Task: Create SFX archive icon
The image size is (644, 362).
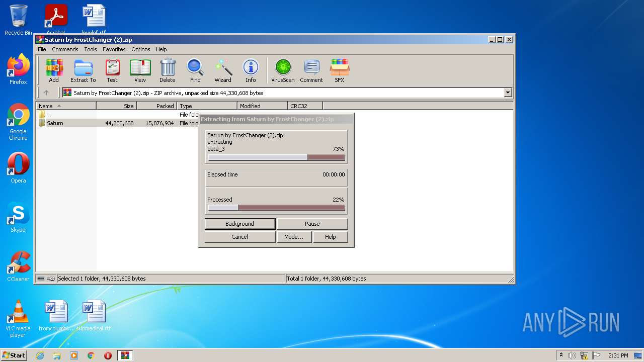Action: click(x=340, y=70)
